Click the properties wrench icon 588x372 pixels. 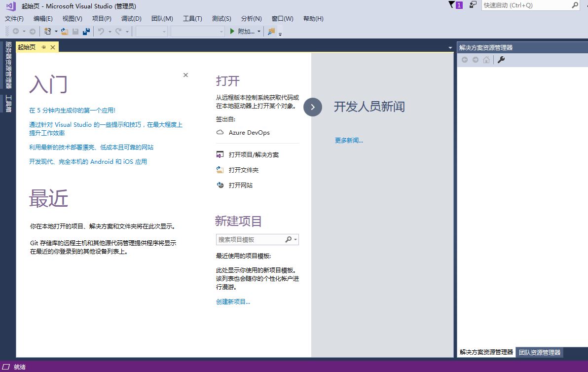coord(501,60)
